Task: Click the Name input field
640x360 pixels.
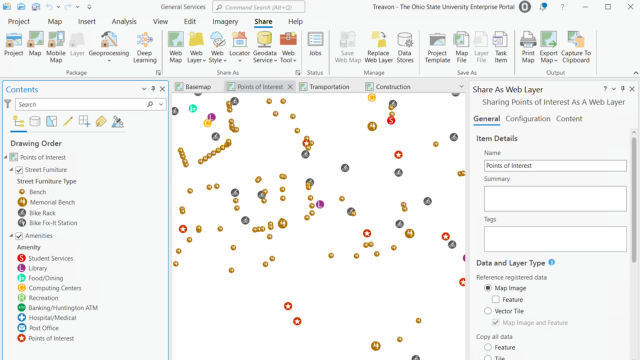Action: tap(555, 166)
